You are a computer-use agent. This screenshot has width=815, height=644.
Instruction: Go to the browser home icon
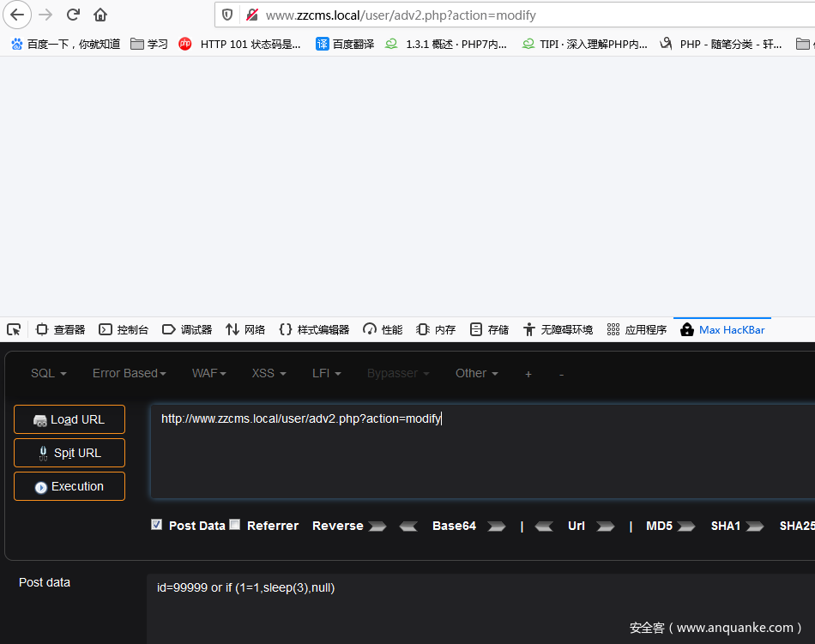pyautogui.click(x=100, y=15)
